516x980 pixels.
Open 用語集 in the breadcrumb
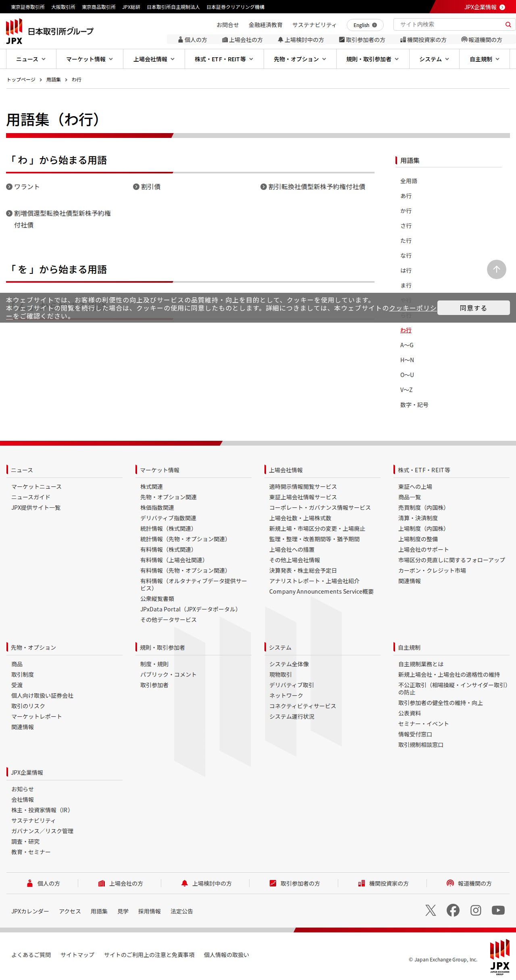pos(54,80)
